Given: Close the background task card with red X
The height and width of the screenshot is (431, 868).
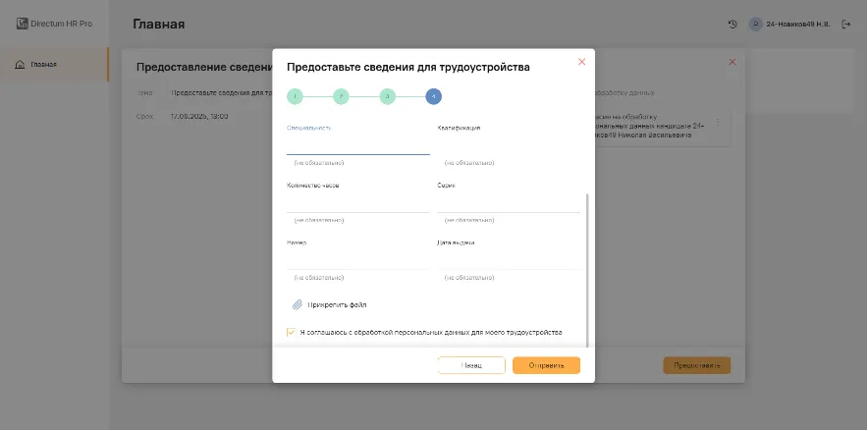Looking at the screenshot, I should pyautogui.click(x=732, y=62).
